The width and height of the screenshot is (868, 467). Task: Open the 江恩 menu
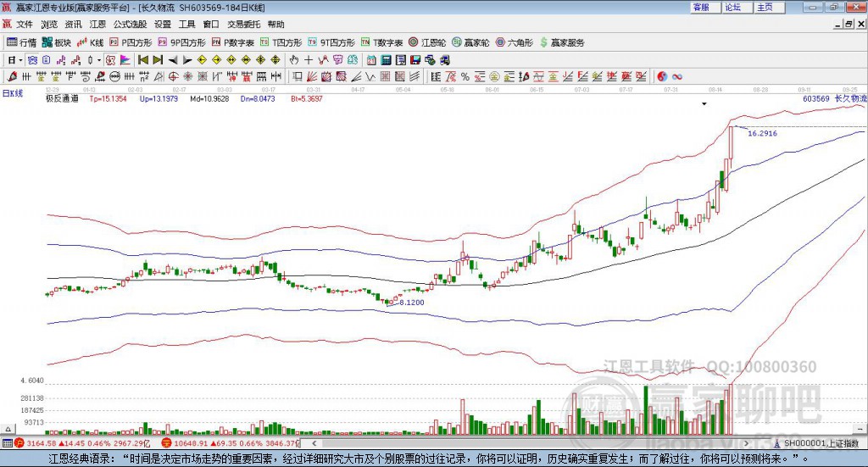click(x=97, y=25)
